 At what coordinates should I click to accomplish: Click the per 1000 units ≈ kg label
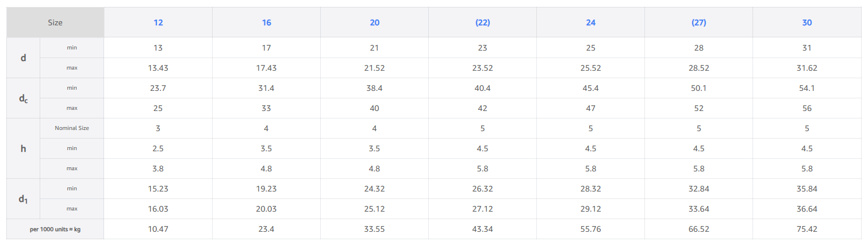55,229
